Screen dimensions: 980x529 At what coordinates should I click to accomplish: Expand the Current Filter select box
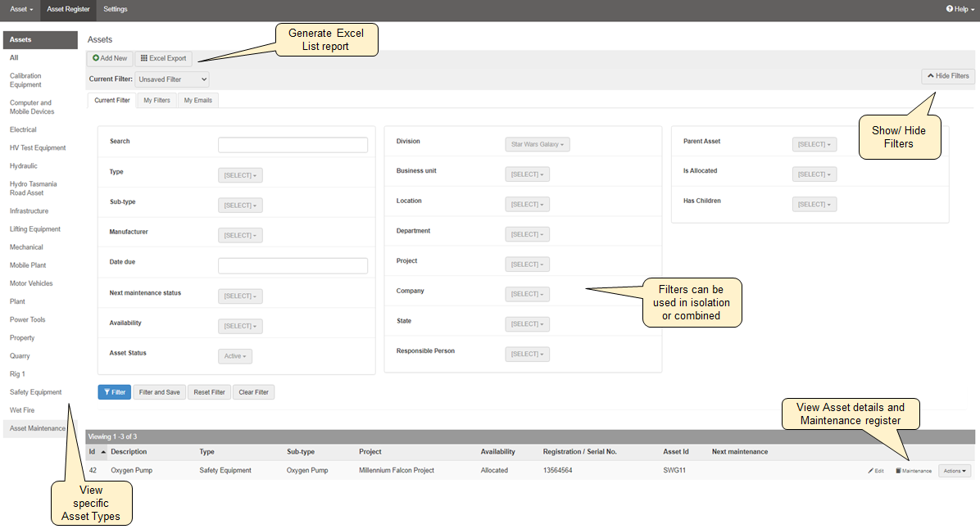(x=172, y=79)
